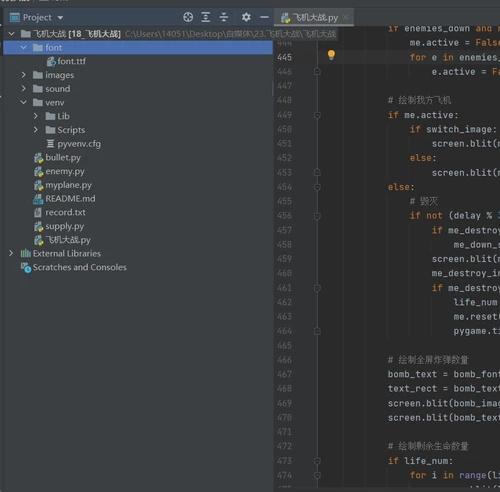
Task: Select the venv folder
Action: 54,103
